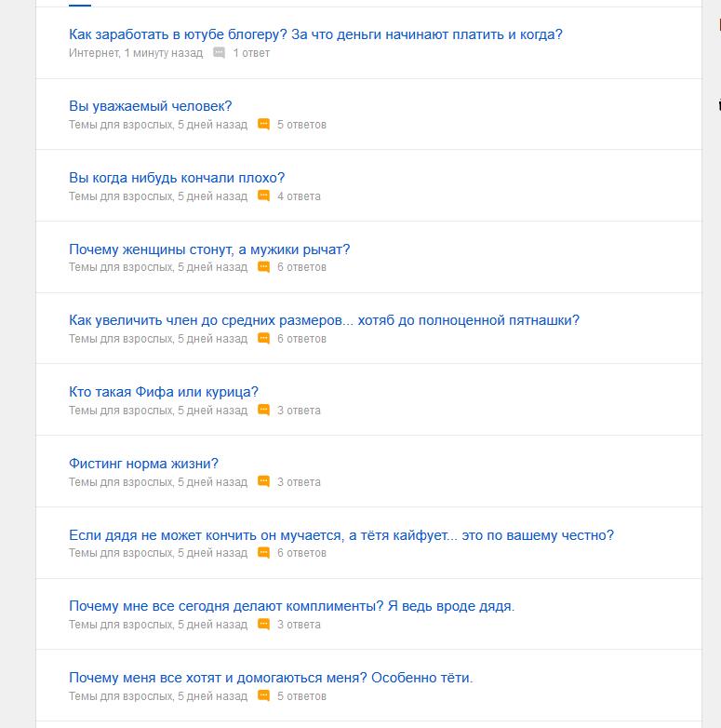Open the question starting 'Если дядя не может кончить'
Screen dimensions: 721x728
point(341,535)
